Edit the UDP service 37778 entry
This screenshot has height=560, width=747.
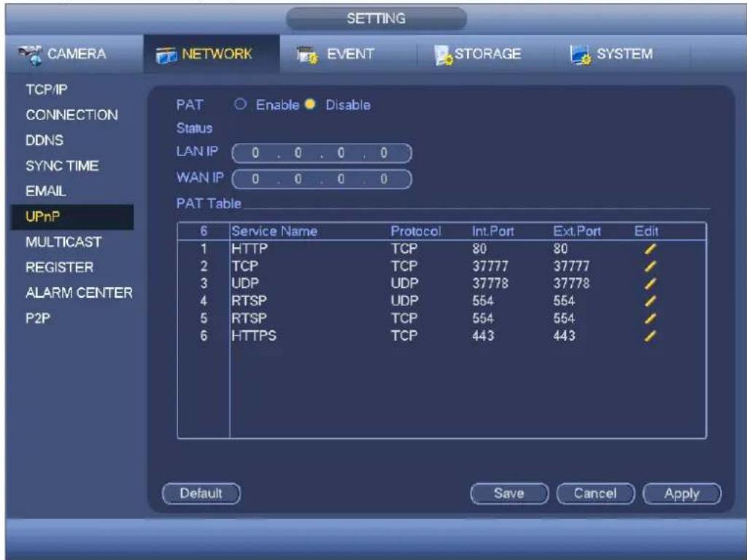tap(650, 284)
